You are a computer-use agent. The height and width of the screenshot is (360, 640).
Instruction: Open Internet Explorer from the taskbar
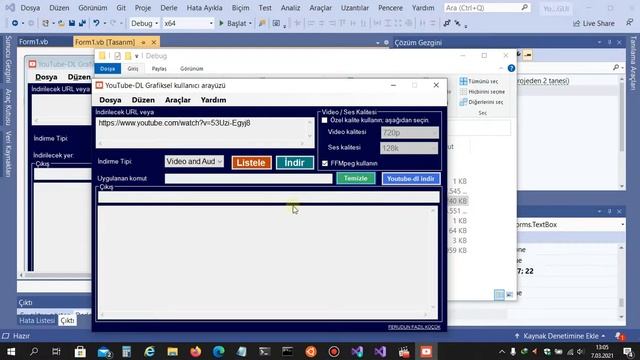(x=149, y=351)
